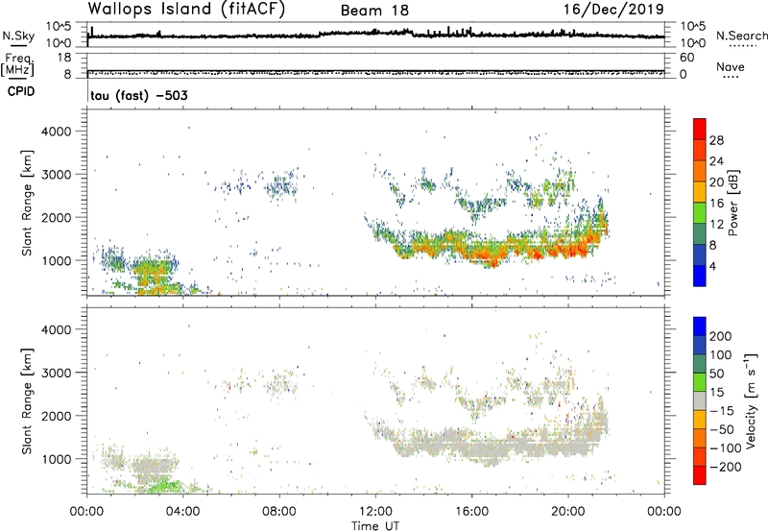Click the 'Time UT' axis title

(x=375, y=526)
